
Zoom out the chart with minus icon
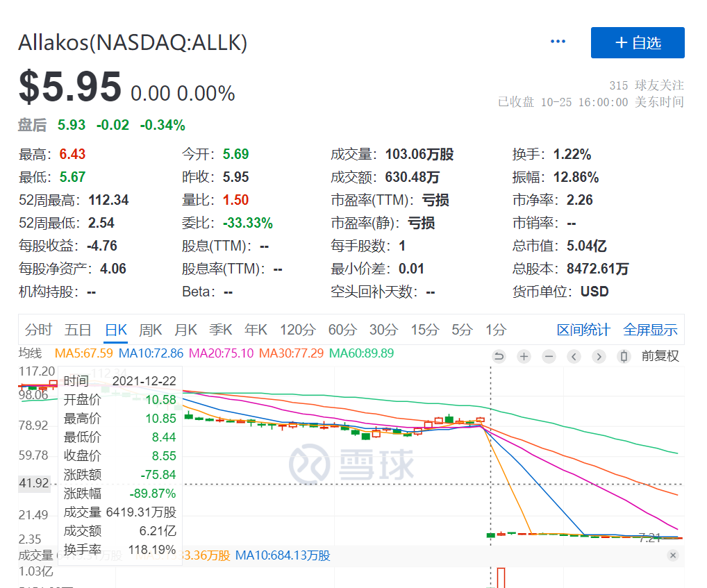coord(549,357)
